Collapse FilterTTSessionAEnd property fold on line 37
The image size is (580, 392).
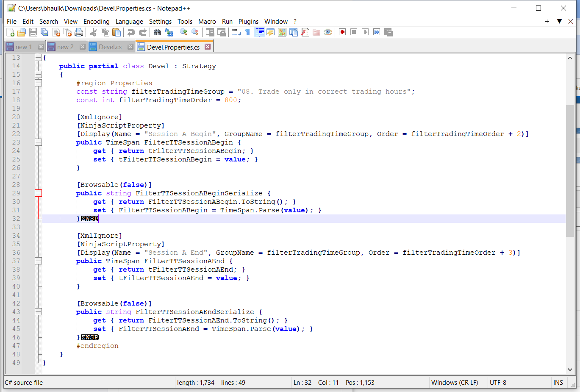38,261
